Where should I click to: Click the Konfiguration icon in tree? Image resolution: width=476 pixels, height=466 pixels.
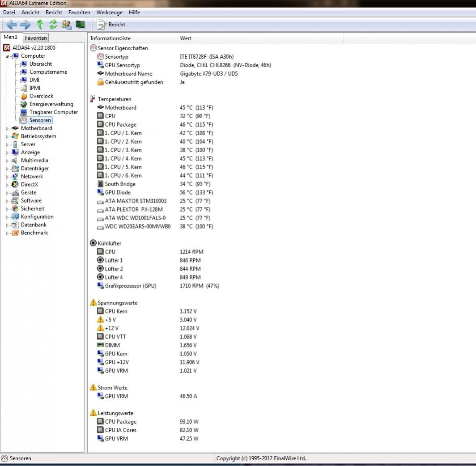pyautogui.click(x=15, y=216)
